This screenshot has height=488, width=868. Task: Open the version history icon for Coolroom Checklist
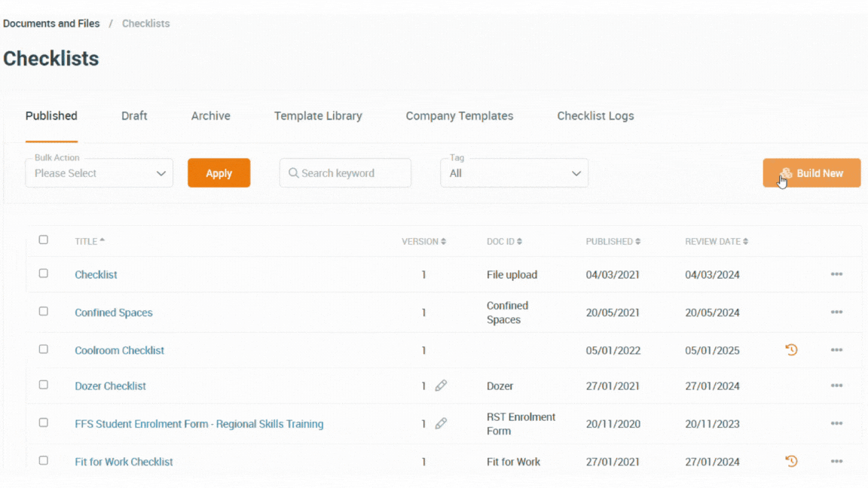(791, 349)
